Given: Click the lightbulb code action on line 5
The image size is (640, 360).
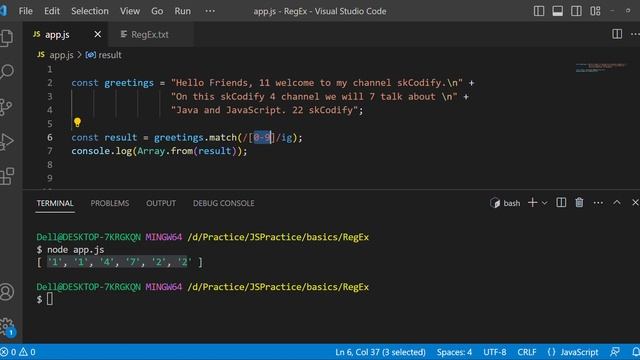Looking at the screenshot, I should point(77,122).
